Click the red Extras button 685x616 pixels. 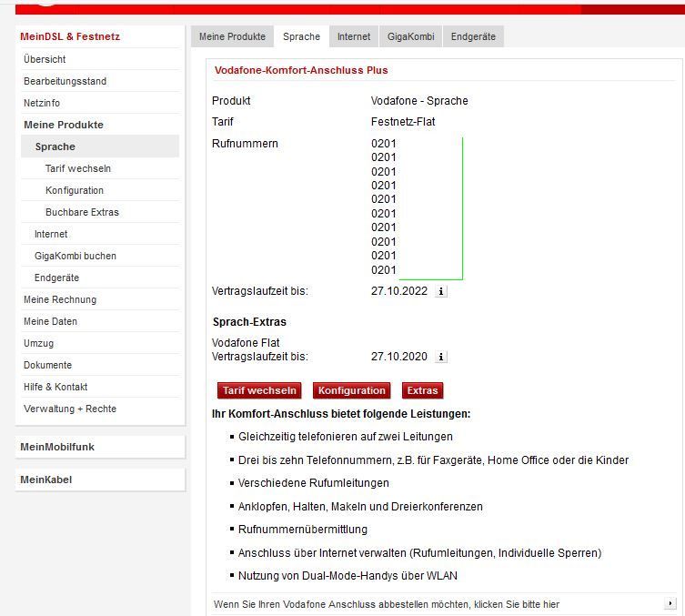(x=422, y=390)
